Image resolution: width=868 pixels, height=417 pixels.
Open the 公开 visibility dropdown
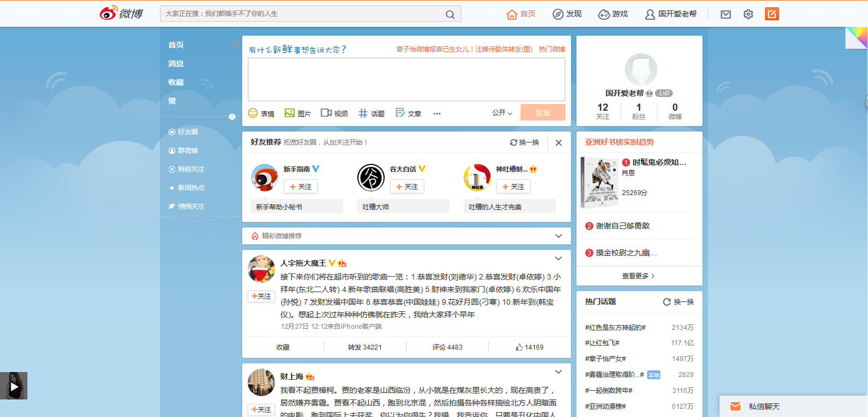coord(502,113)
